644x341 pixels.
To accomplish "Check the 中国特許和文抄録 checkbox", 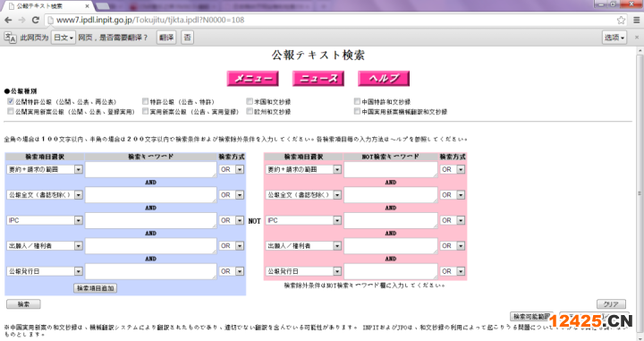I will [357, 101].
